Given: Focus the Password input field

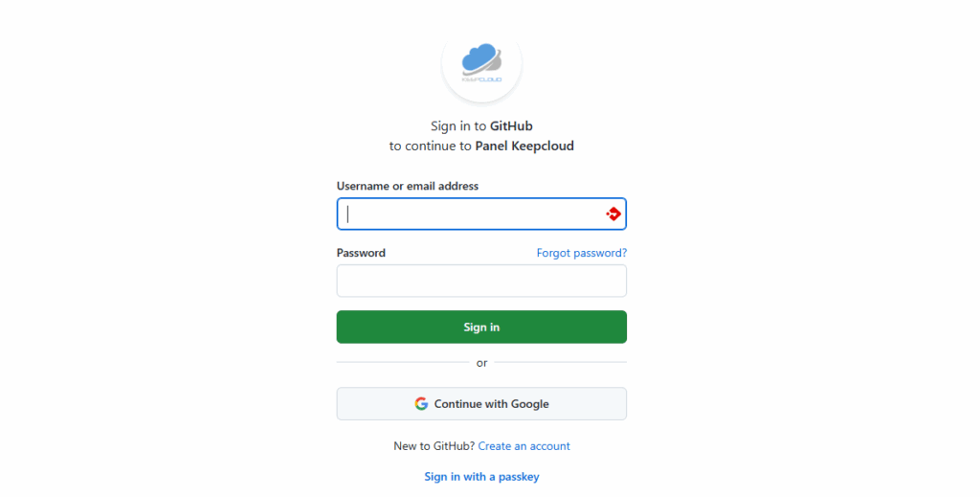Looking at the screenshot, I should 481,281.
